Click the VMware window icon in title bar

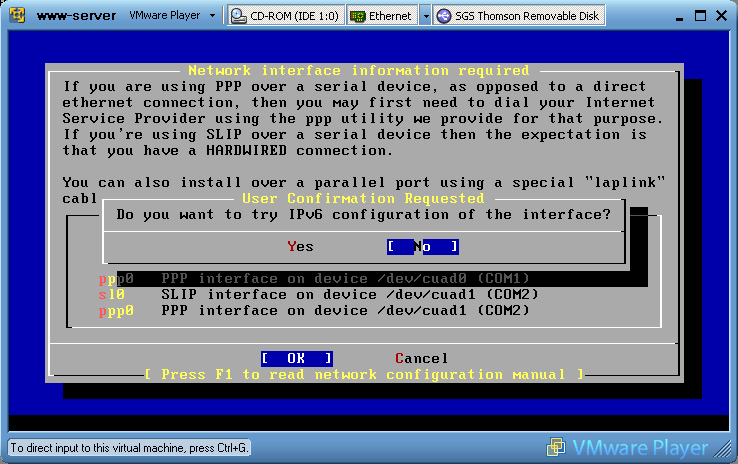[x=17, y=15]
